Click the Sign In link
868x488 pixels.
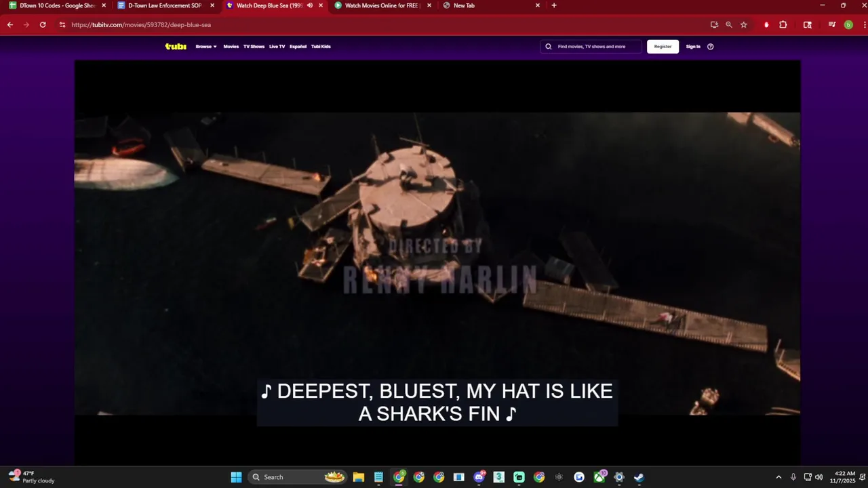tap(693, 47)
